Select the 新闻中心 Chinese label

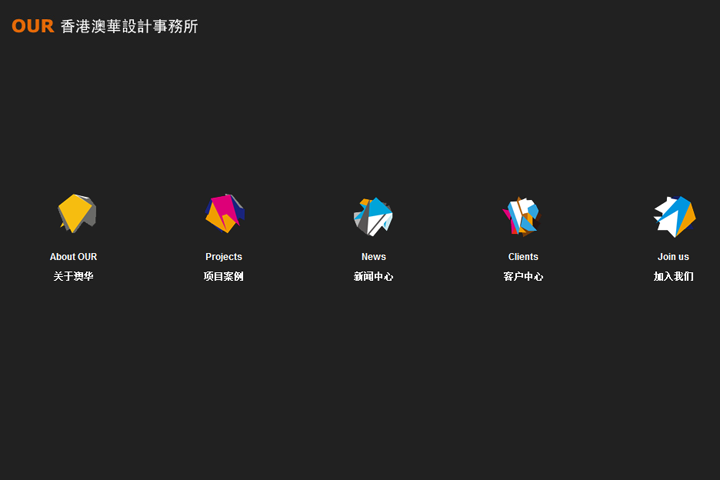pos(373,277)
